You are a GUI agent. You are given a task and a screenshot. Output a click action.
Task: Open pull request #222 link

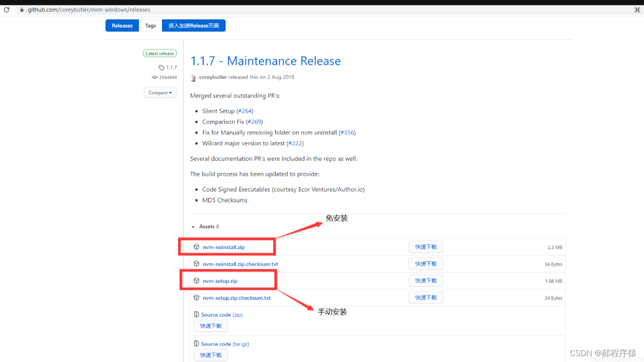[x=295, y=143]
